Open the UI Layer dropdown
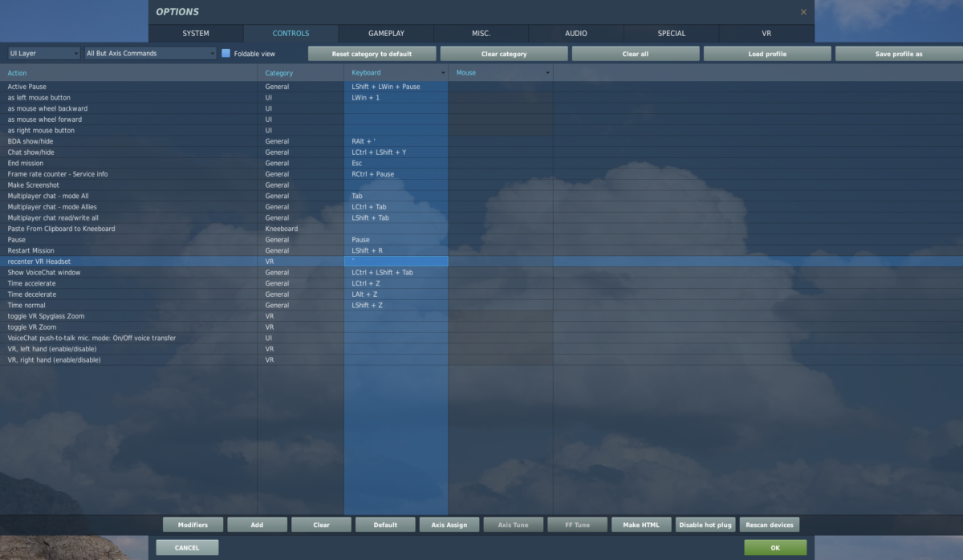The width and height of the screenshot is (963, 560). (42, 51)
